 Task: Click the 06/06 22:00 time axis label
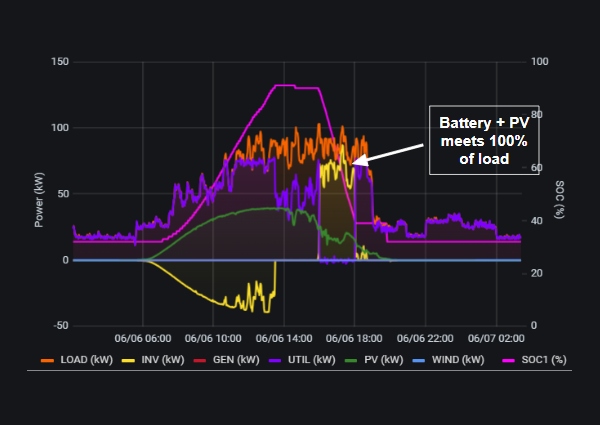425,339
